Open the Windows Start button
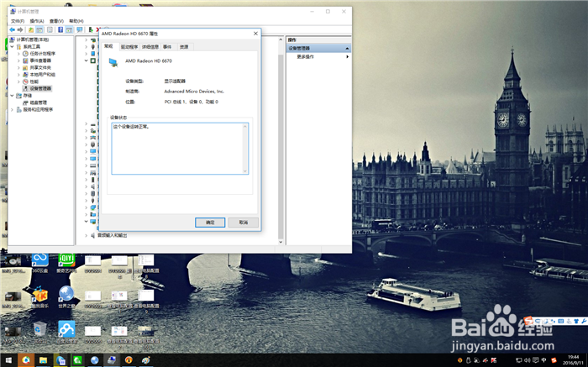588x367 pixels. click(8, 360)
